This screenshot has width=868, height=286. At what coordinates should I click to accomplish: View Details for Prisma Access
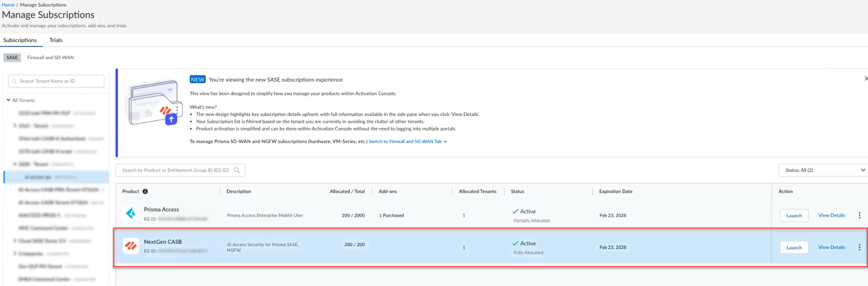pos(831,215)
